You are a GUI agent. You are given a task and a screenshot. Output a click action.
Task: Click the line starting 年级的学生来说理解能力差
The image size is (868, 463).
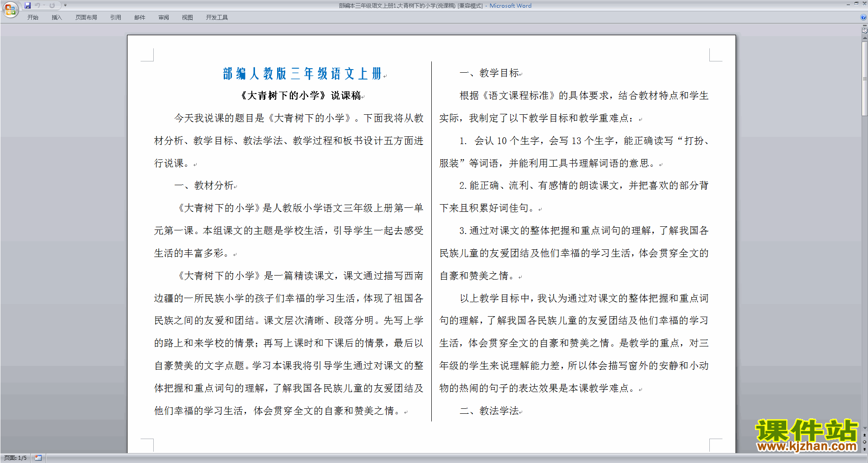[x=574, y=366]
